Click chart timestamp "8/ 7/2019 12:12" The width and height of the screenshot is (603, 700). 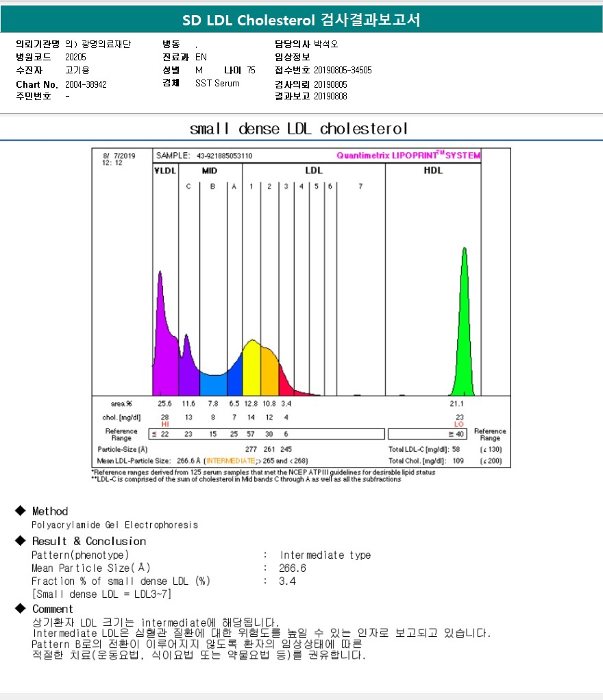click(119, 159)
